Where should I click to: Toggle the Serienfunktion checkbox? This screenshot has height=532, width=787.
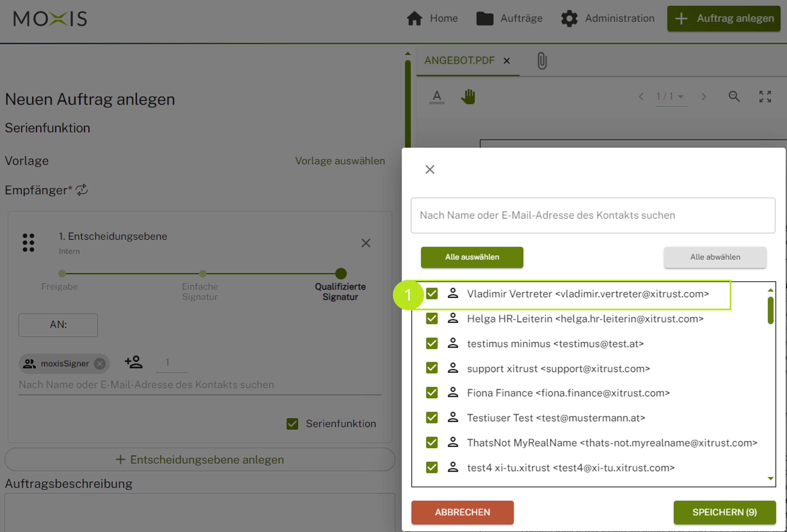(292, 424)
